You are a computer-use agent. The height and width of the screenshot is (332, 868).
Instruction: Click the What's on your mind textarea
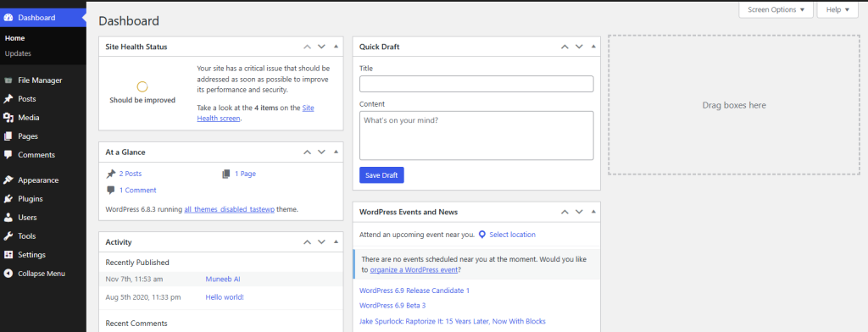pyautogui.click(x=476, y=136)
